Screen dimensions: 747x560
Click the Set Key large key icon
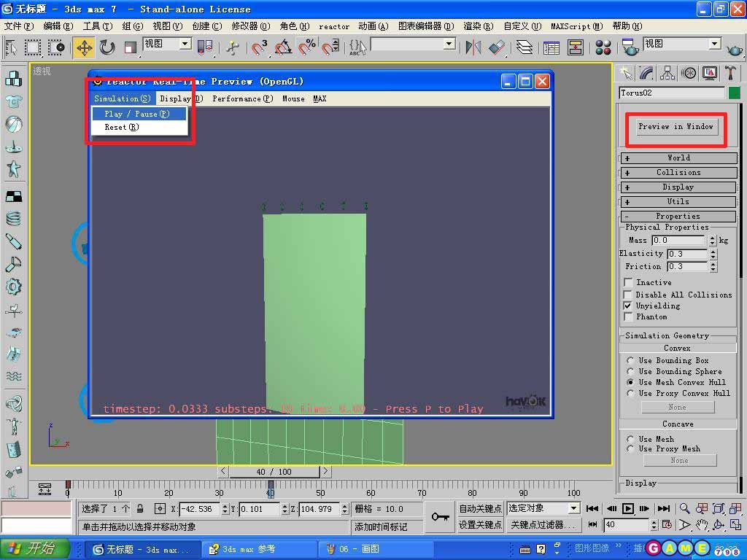[440, 517]
